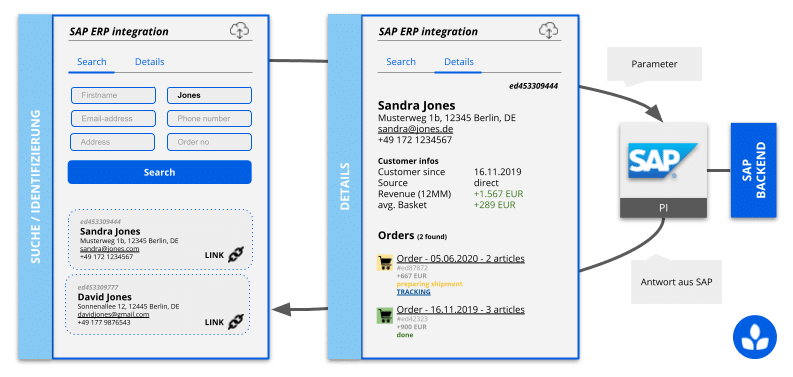Select Details tab in details panel
The height and width of the screenshot is (377, 793).
pos(459,62)
